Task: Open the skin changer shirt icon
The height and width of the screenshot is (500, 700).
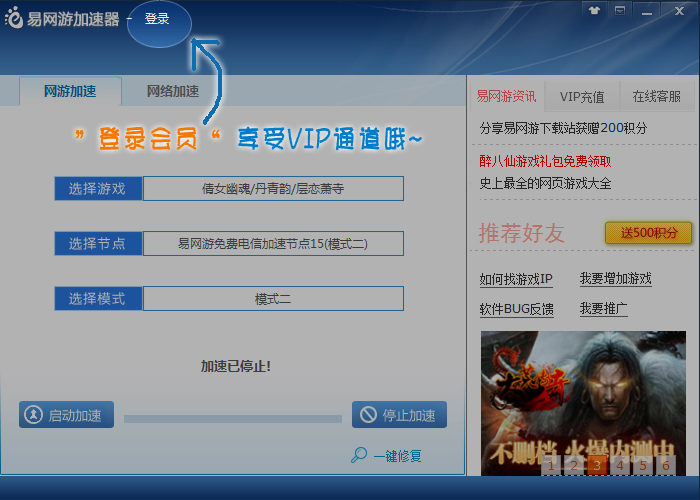Action: pos(596,10)
